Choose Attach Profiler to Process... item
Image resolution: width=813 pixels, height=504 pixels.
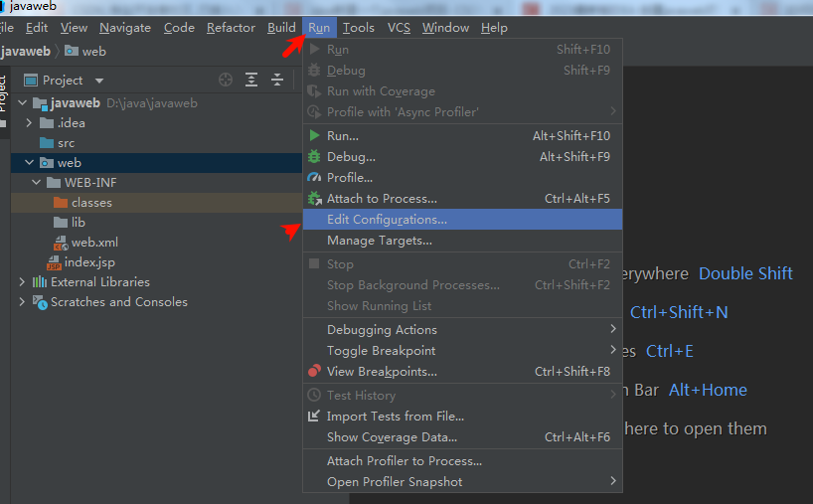[462, 461]
